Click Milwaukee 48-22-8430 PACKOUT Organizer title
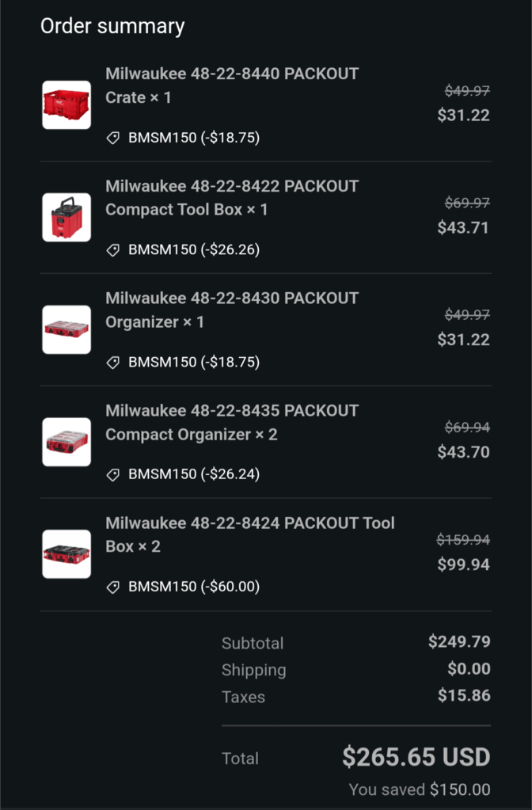The width and height of the screenshot is (532, 810). [232, 310]
